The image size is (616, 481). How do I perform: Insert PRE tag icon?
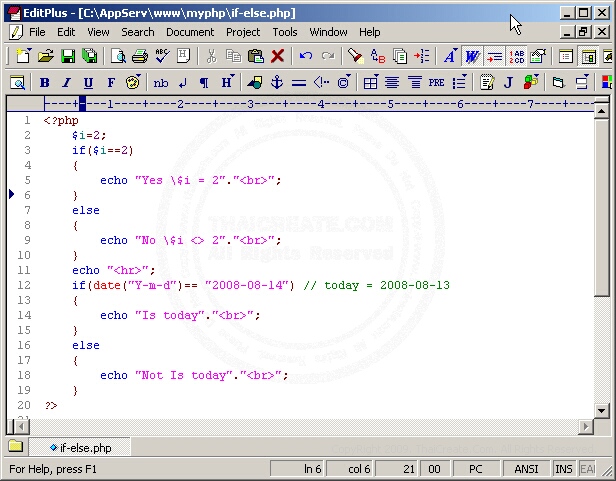point(436,83)
